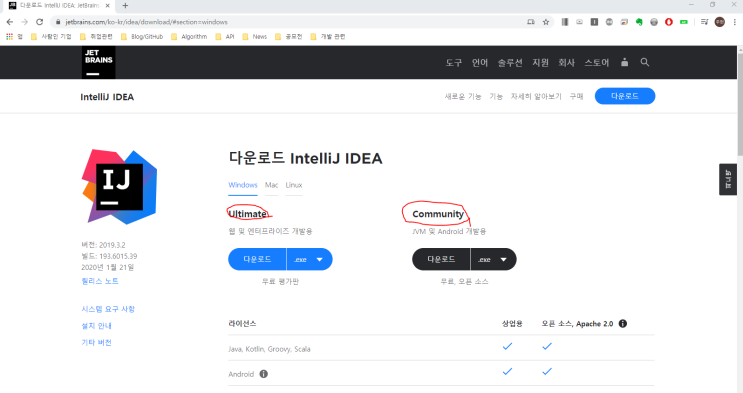The height and width of the screenshot is (393, 743).
Task: Open the Chrome profile avatar
Action: coord(719,22)
